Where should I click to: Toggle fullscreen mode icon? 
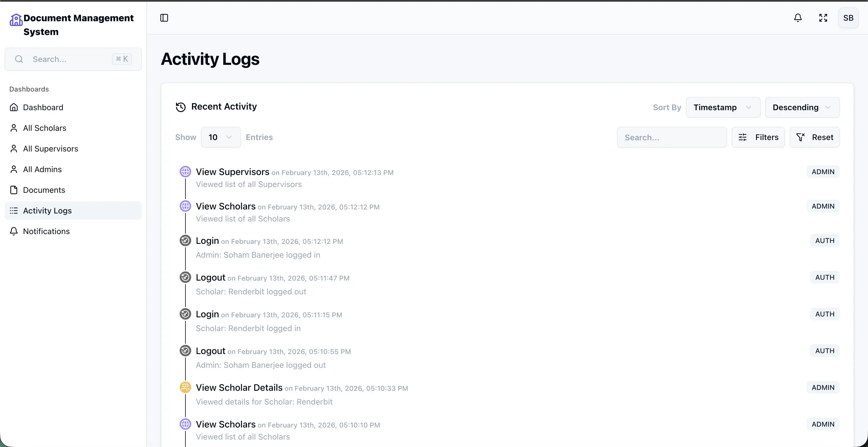pyautogui.click(x=823, y=18)
